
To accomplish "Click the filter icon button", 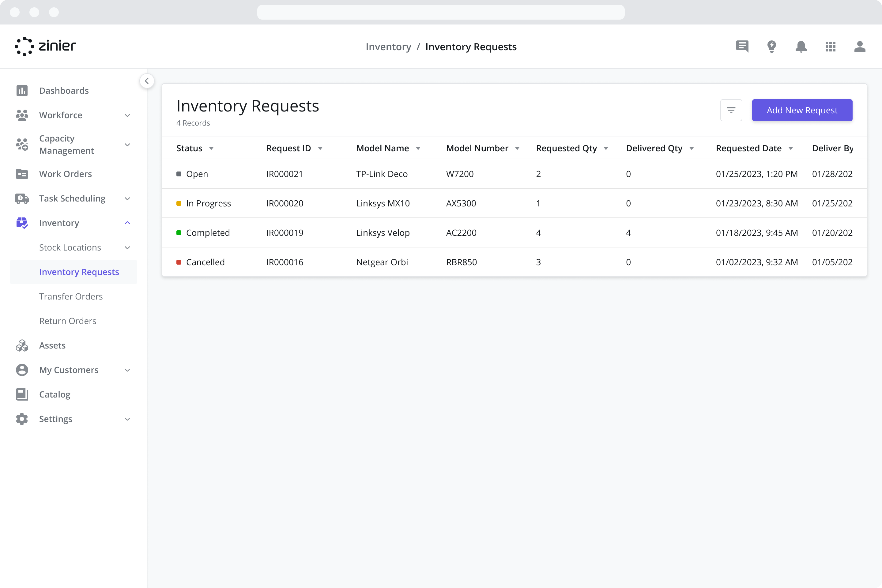I will tap(731, 110).
